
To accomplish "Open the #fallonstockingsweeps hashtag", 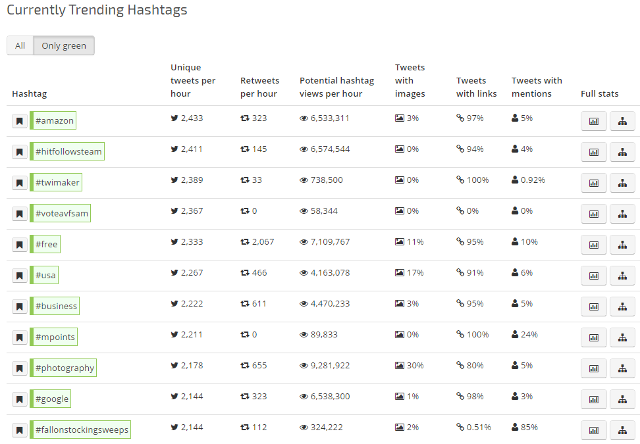I will pyautogui.click(x=82, y=430).
